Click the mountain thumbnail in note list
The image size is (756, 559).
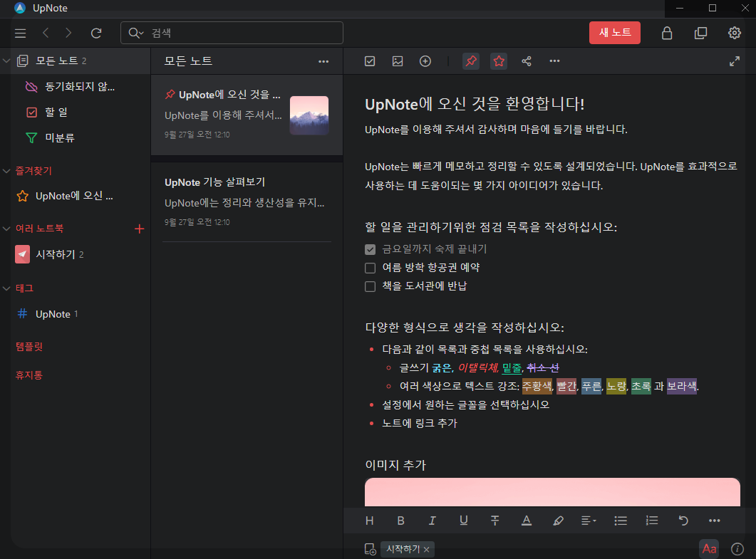click(x=309, y=115)
